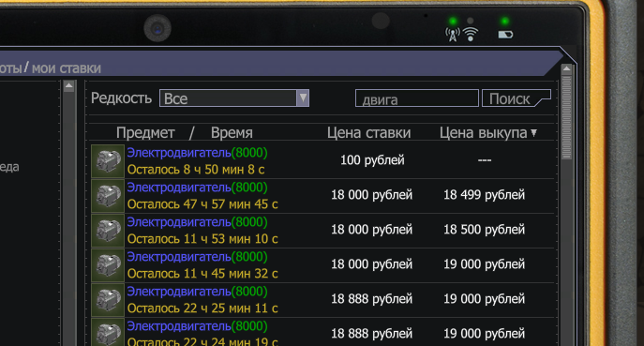Select Электродвигатель lot with 18 500 buyout
This screenshot has width=644, height=346.
[x=322, y=230]
